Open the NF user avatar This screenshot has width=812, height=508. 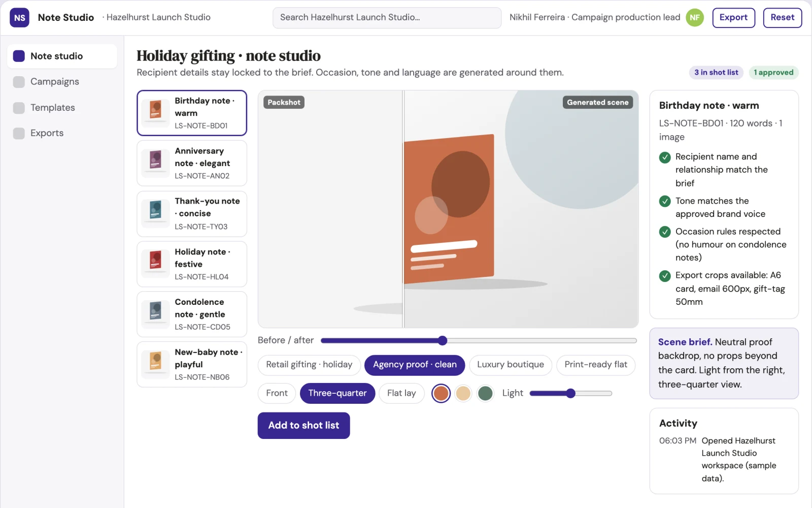point(695,17)
